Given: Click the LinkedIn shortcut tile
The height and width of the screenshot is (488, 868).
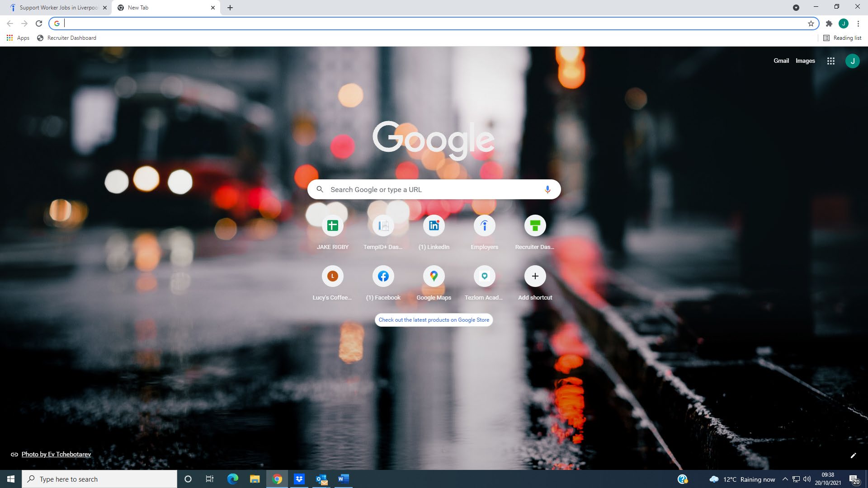Looking at the screenshot, I should coord(434,226).
